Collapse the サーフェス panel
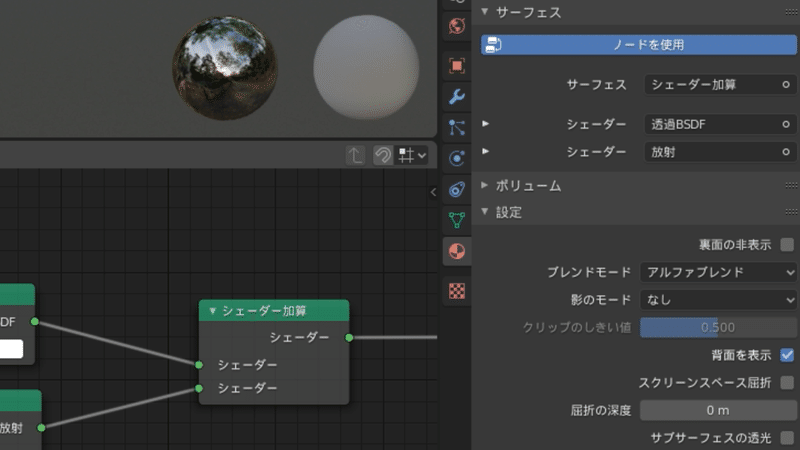Viewport: 800px width, 450px height. point(485,11)
